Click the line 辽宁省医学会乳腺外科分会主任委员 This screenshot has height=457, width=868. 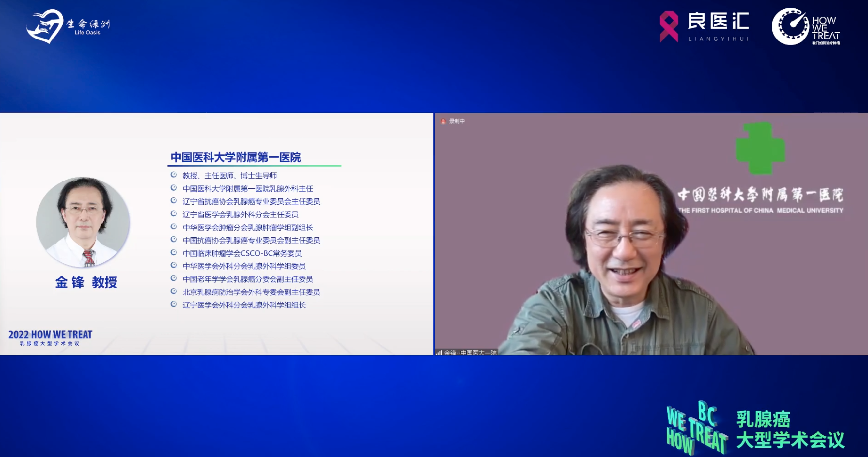(x=240, y=214)
